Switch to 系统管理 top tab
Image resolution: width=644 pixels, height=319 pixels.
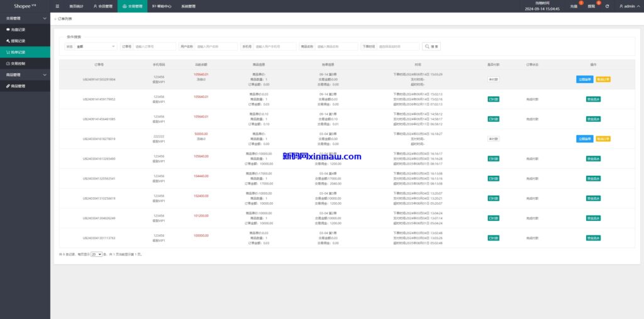click(x=188, y=6)
